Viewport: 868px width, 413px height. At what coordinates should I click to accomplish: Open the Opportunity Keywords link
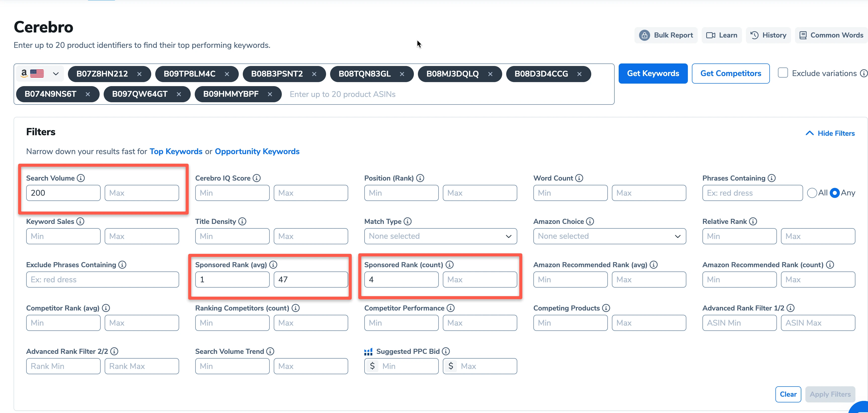(x=257, y=151)
